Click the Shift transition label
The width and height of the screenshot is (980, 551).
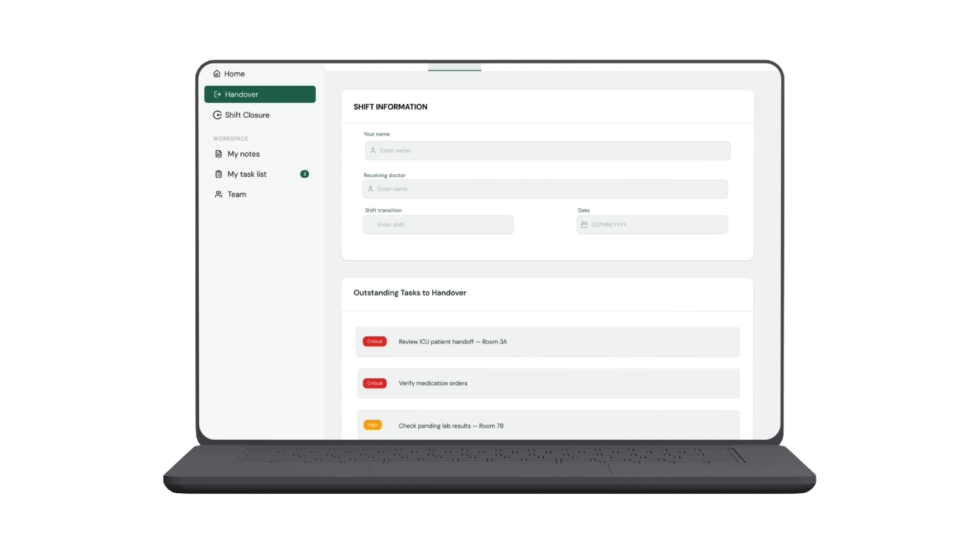click(x=383, y=210)
